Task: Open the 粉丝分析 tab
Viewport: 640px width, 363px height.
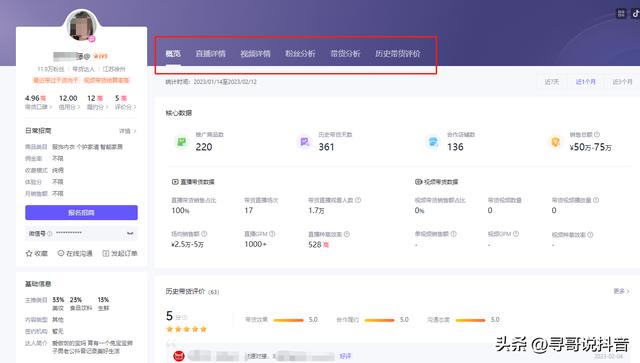Action: pyautogui.click(x=300, y=53)
